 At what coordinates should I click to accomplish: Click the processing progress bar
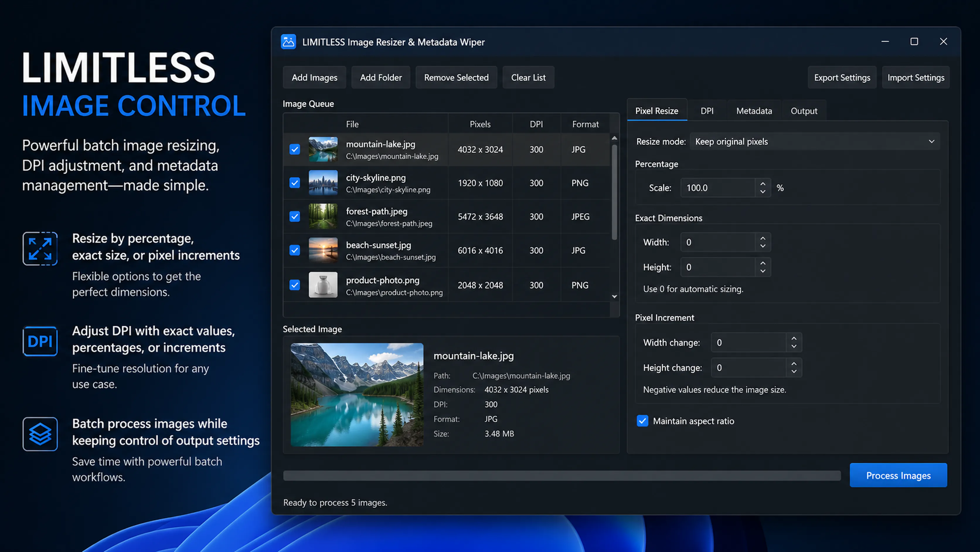point(562,475)
